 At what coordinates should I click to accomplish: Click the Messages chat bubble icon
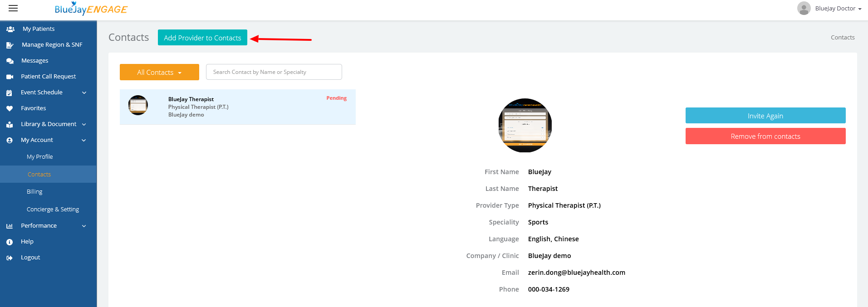(10, 61)
